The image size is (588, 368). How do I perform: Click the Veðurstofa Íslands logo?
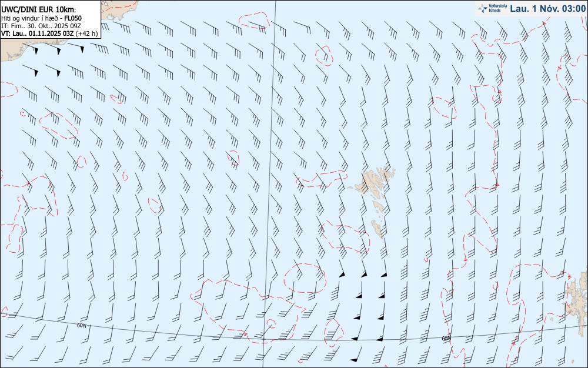pos(492,8)
